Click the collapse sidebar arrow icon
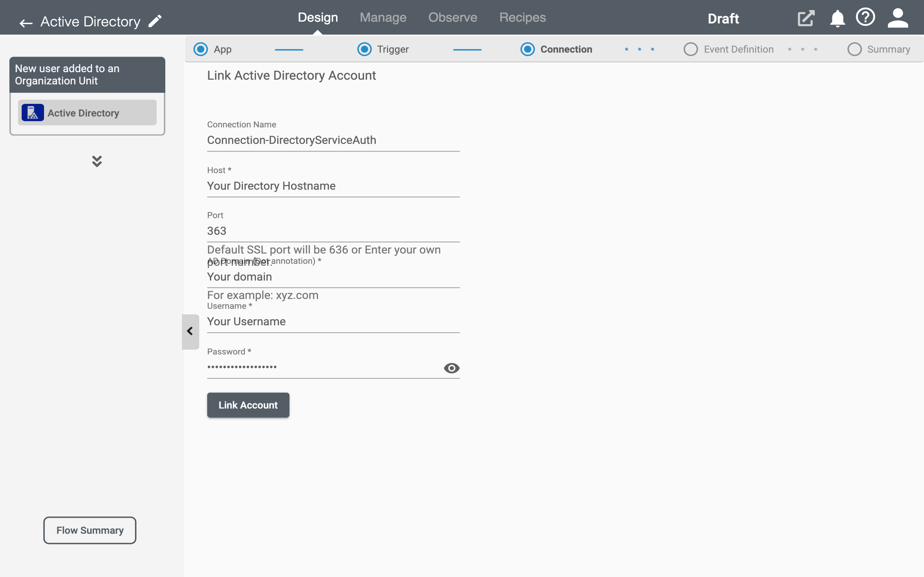Viewport: 924px width, 577px height. click(189, 331)
